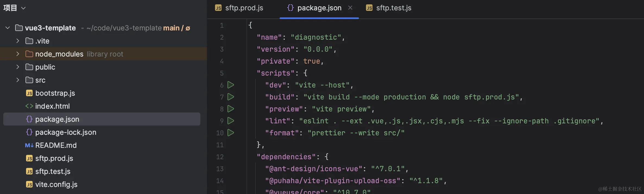Open vite.config.js in project tree
This screenshot has height=194, width=644.
(x=56, y=184)
